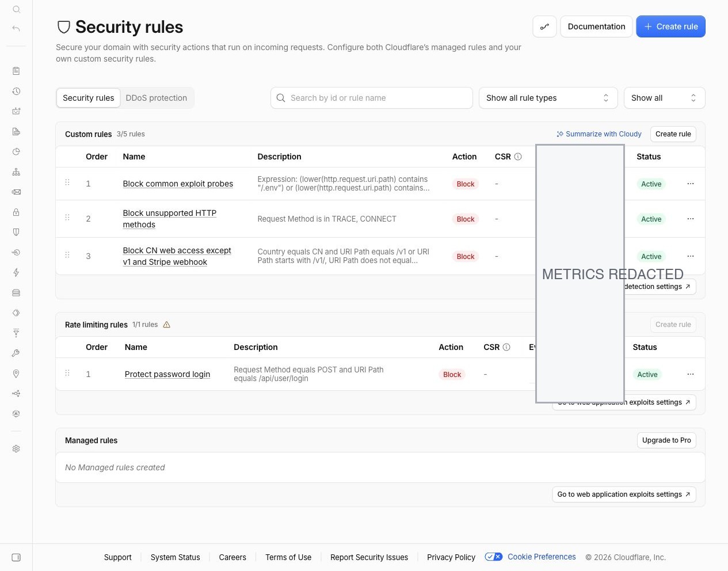Click the CSR info icon in Rate limiting
The width and height of the screenshot is (728, 571).
click(506, 347)
